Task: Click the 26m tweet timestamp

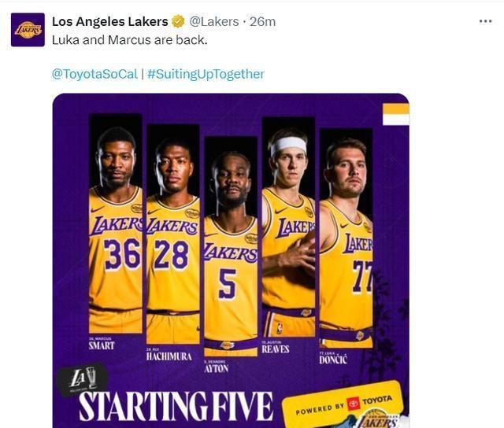Action: coord(262,21)
